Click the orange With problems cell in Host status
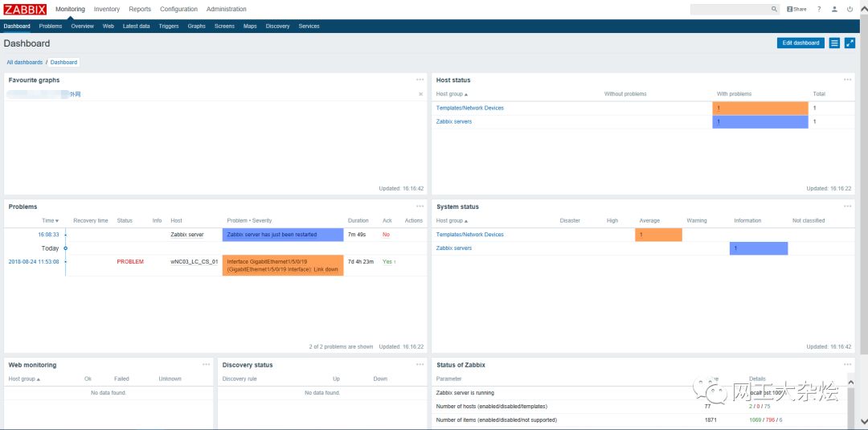This screenshot has height=430, width=868. (x=760, y=108)
